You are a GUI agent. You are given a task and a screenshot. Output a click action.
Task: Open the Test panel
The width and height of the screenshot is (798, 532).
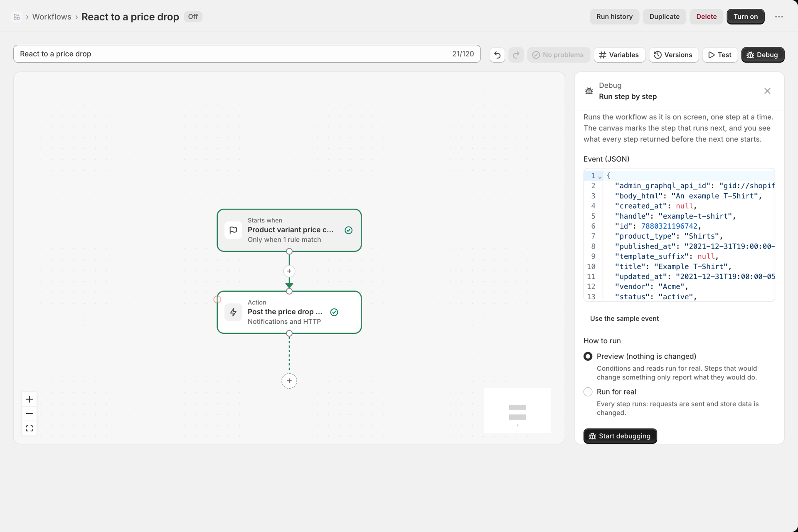720,55
